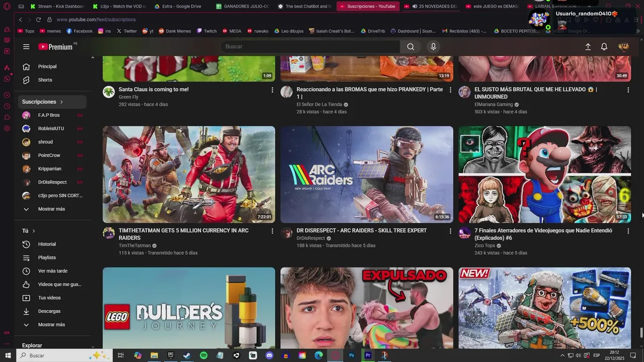Switch to GANADORES JULIO-OC tab
This screenshot has width=644, height=362.
tap(243, 7)
